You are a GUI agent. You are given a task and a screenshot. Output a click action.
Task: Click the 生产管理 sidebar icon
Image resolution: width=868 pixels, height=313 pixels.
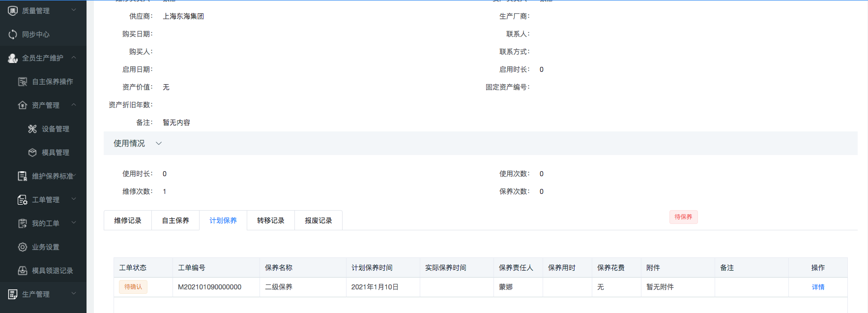click(x=13, y=294)
